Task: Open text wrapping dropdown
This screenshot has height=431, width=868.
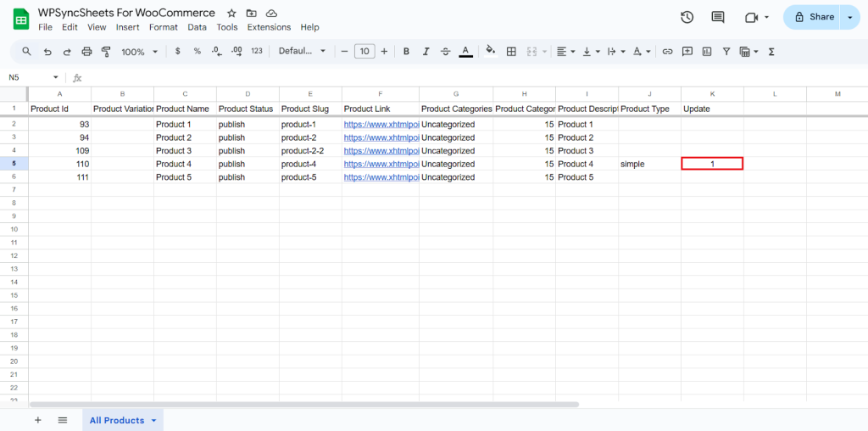Action: [616, 52]
